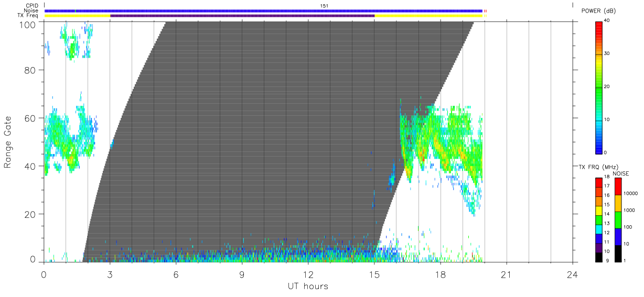The image size is (644, 297).
Task: Click NOISE legend tick 10000
Action: (630, 193)
